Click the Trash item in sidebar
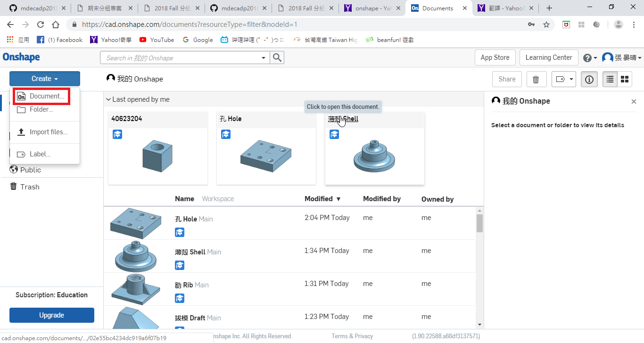The height and width of the screenshot is (343, 644). tap(29, 187)
